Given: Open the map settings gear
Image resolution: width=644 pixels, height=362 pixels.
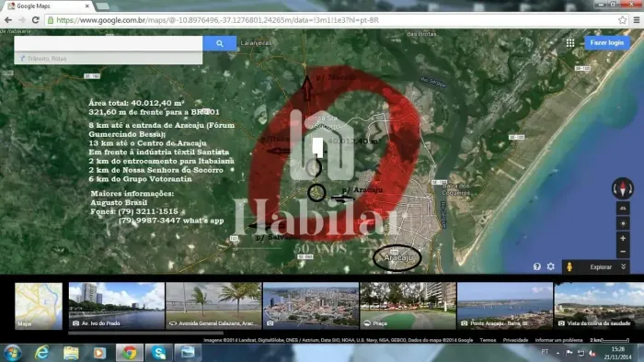Looking at the screenshot, I should 551,266.
